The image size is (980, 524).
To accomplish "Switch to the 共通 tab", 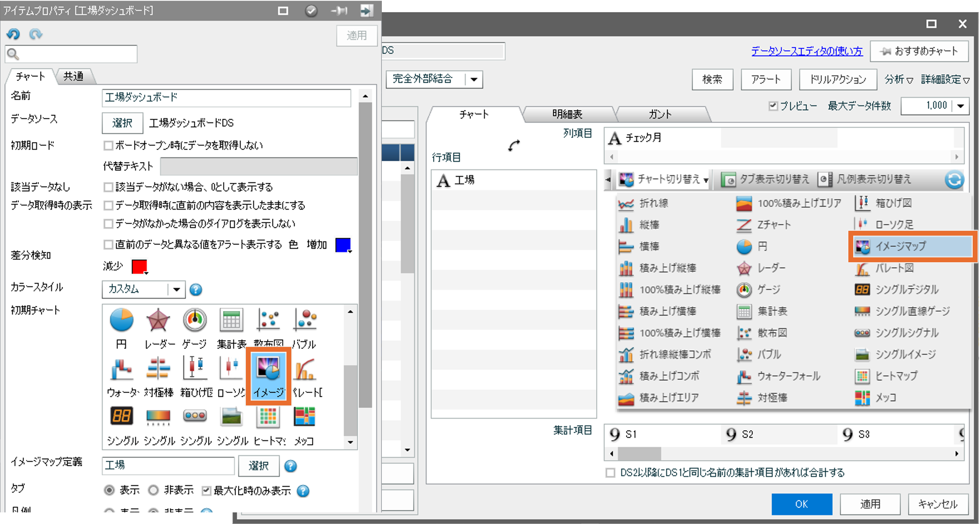I will 74,76.
